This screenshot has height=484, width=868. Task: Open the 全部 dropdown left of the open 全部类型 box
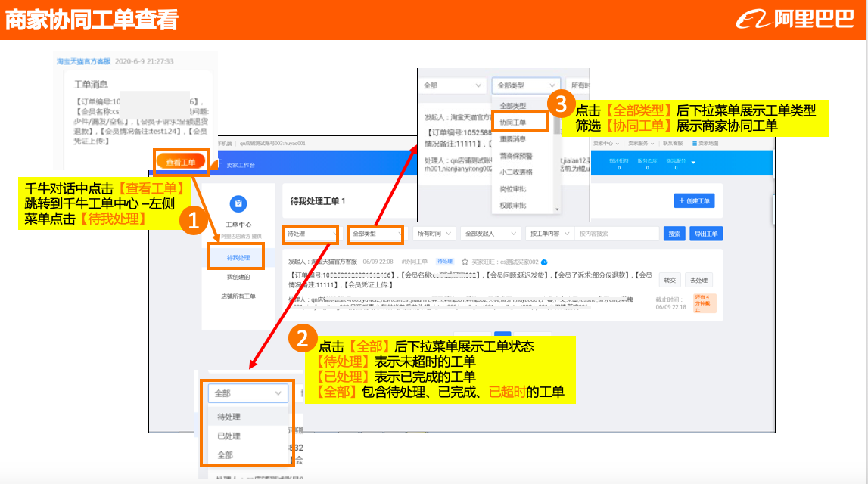pos(453,85)
